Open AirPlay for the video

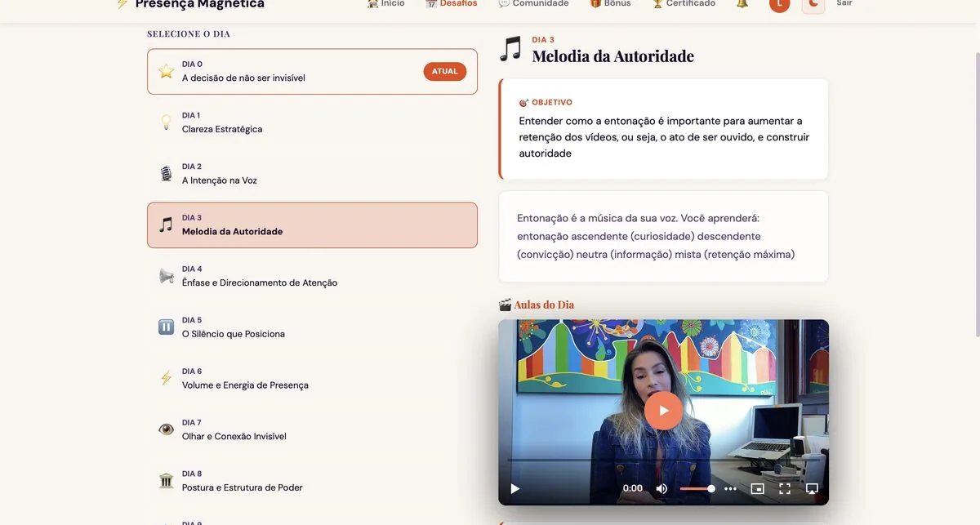click(x=812, y=488)
